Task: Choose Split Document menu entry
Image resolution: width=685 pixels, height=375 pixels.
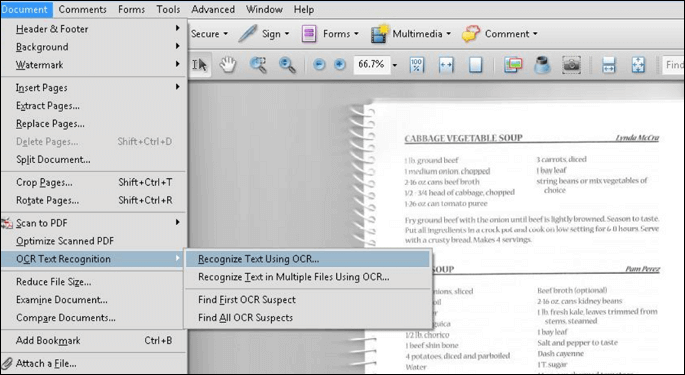Action: (x=94, y=160)
